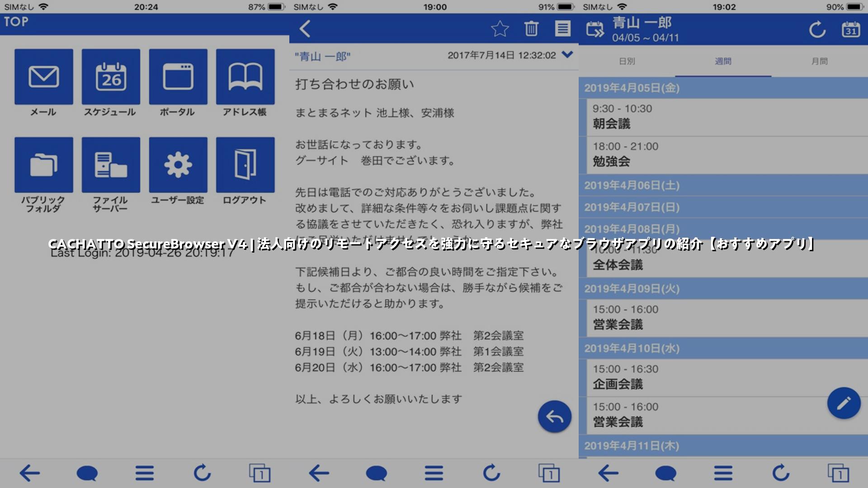The height and width of the screenshot is (488, 868).
Task: Switch to the 日別 tab
Action: [x=627, y=61]
